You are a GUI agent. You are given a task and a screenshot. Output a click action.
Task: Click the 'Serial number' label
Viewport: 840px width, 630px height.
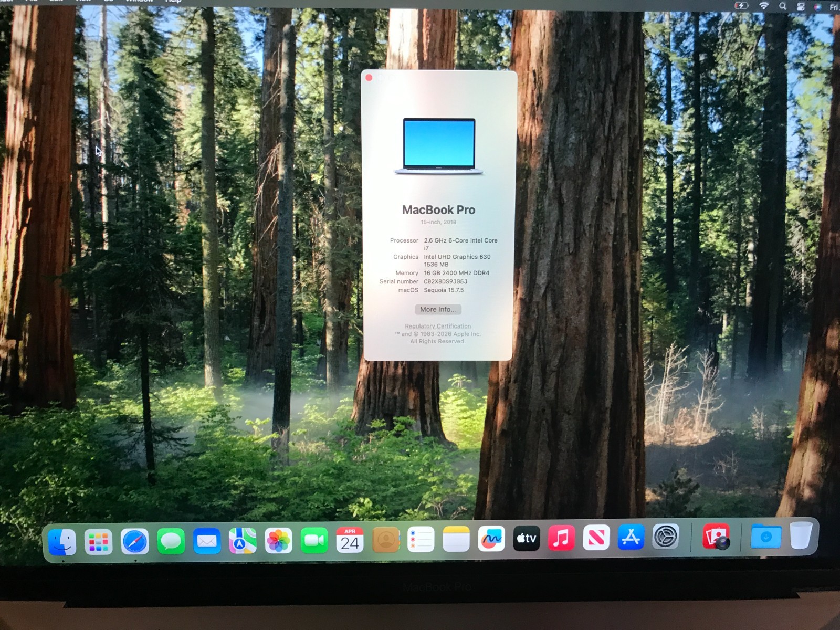(x=399, y=281)
